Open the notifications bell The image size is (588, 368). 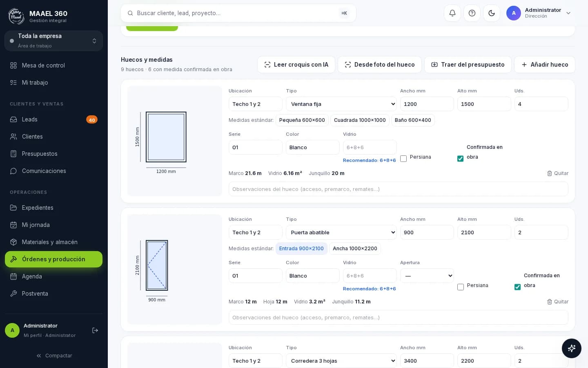[452, 13]
